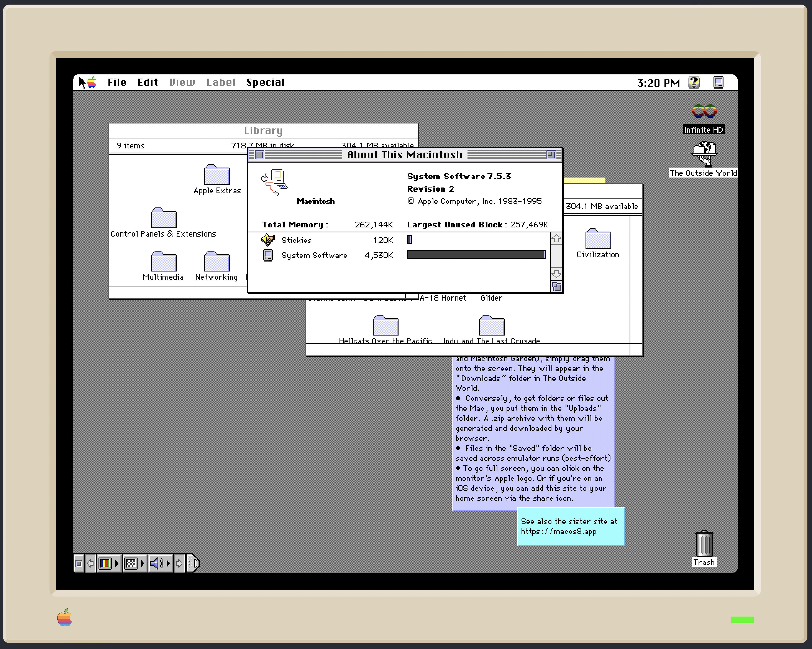Click the macos8.app sister site sticky note
This screenshot has height=649, width=812.
570,526
